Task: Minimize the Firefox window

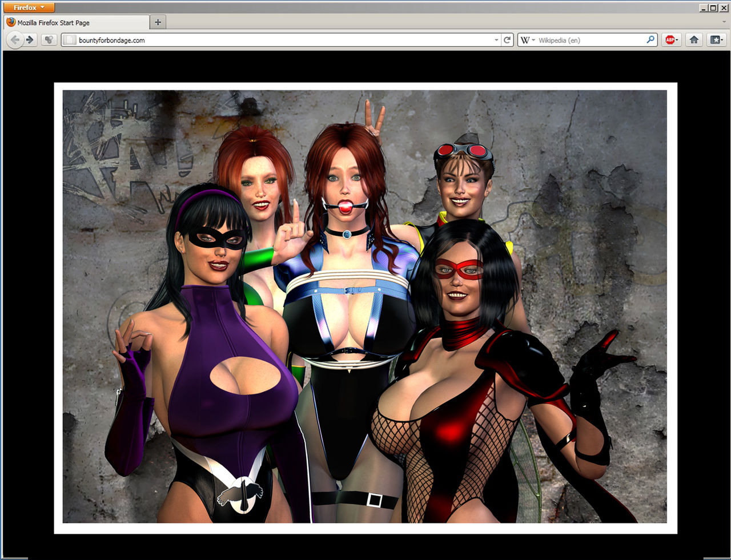Action: (x=704, y=7)
